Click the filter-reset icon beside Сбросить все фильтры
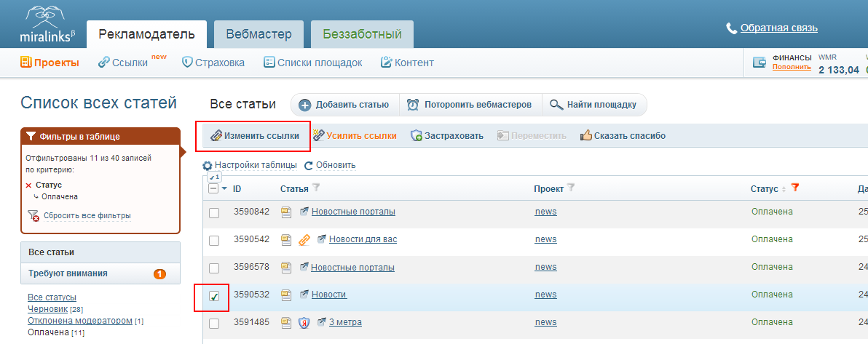The image size is (868, 344). 33,216
